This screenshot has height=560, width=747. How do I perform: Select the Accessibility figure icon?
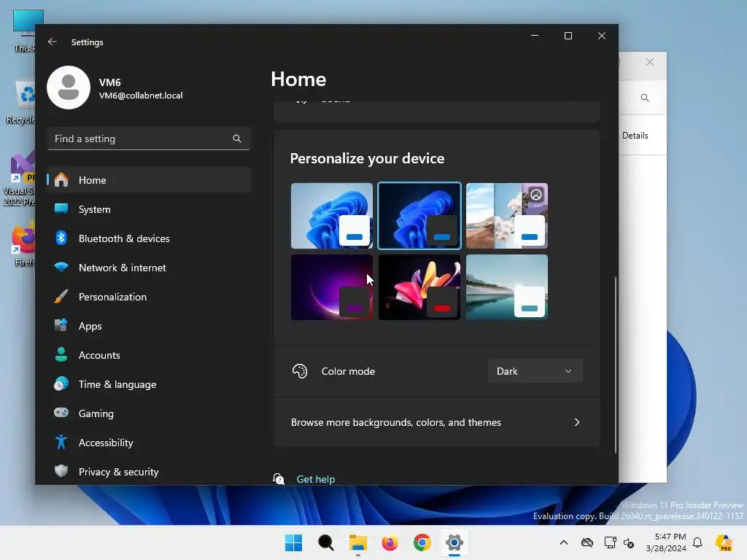[61, 443]
